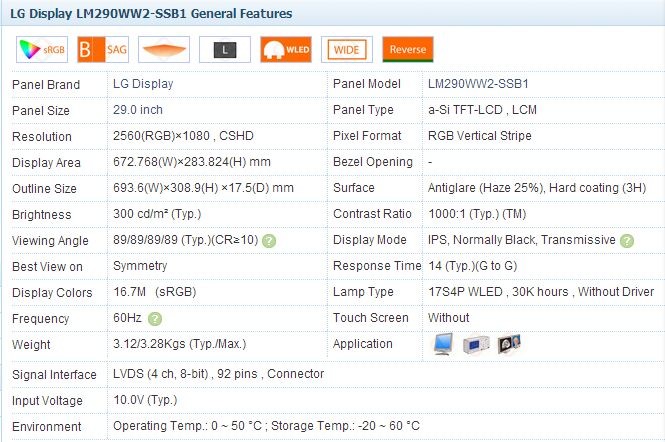Click the Signal Interface label

tap(54, 375)
